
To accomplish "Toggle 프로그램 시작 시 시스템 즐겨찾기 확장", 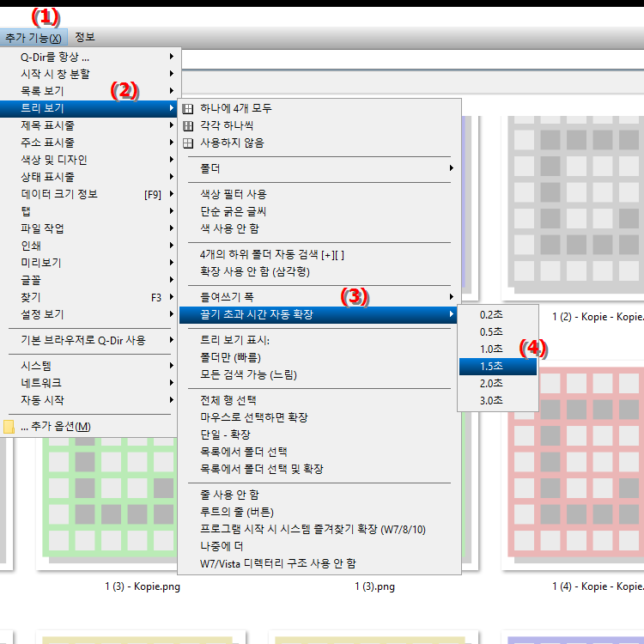I will pyautogui.click(x=319, y=529).
